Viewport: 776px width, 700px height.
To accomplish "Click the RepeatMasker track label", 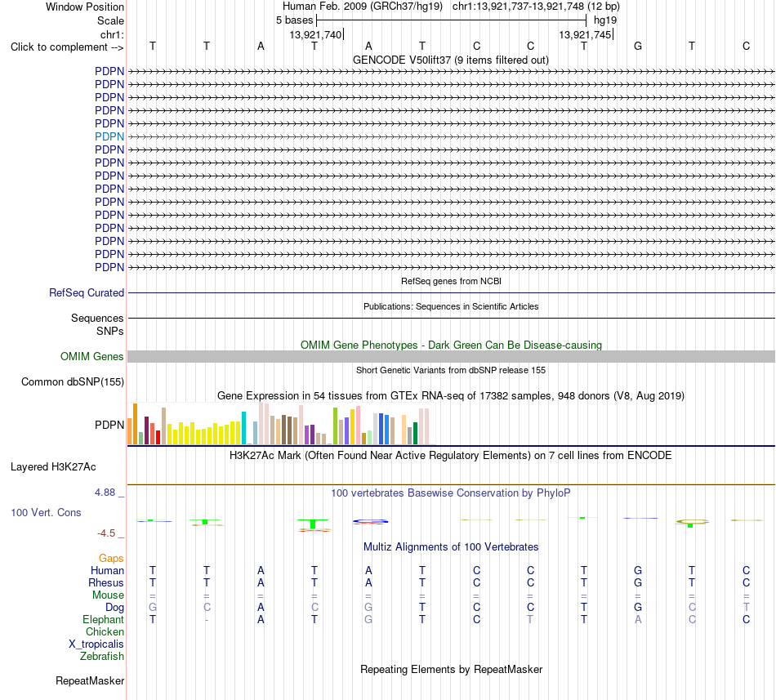I will tap(90, 680).
